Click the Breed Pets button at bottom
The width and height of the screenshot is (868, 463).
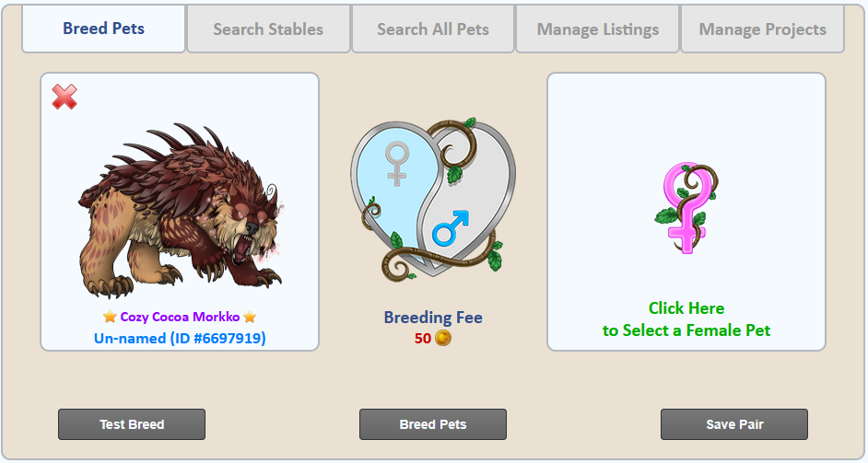(433, 424)
